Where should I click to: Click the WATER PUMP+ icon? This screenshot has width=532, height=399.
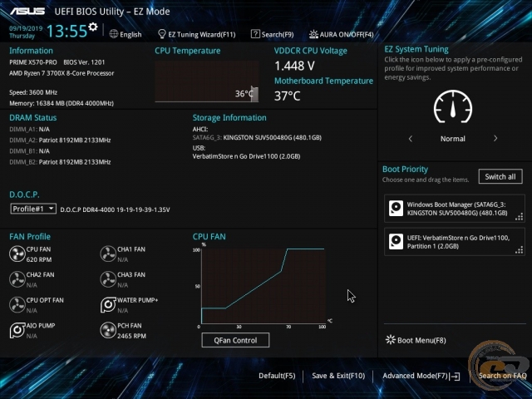click(108, 305)
